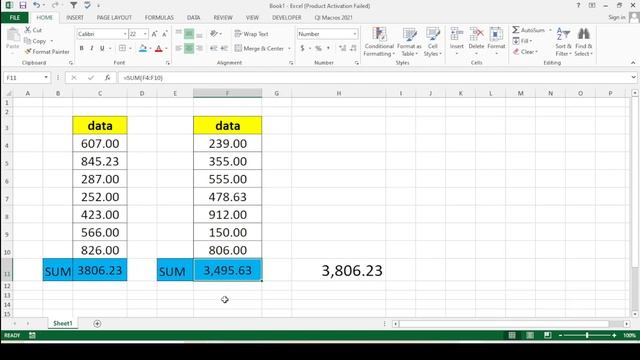Switch to Page Break Preview view

pos(548,335)
